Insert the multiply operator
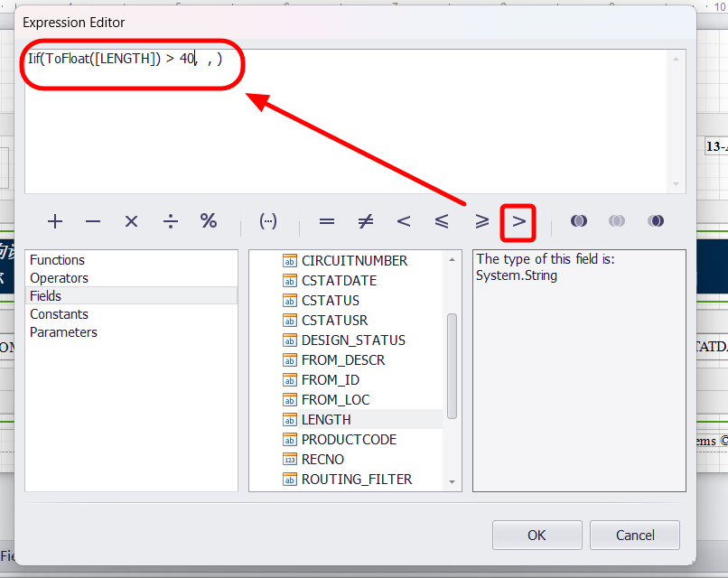This screenshot has width=728, height=578. [x=131, y=221]
